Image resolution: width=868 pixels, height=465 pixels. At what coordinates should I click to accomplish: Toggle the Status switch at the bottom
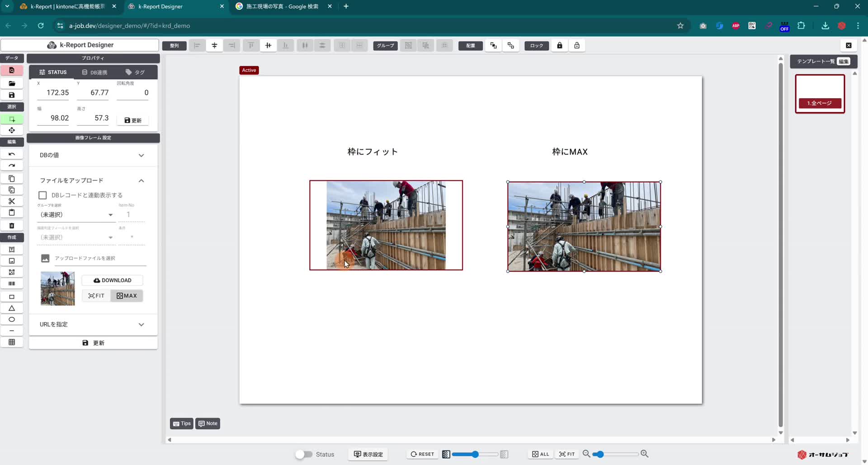point(303,454)
